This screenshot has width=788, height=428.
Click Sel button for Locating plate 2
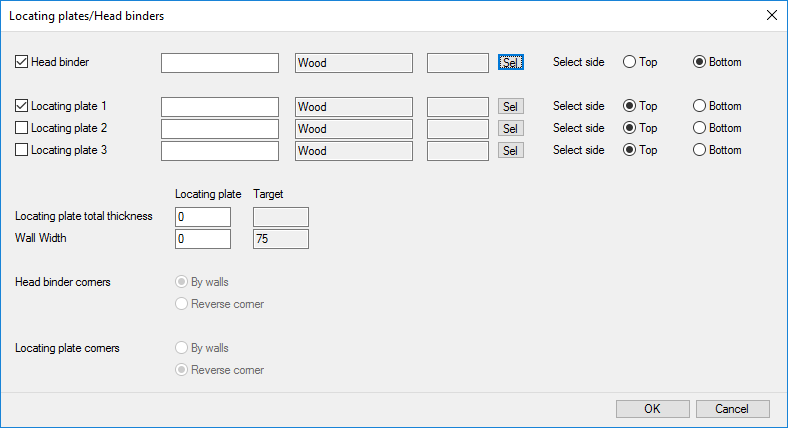click(x=510, y=128)
